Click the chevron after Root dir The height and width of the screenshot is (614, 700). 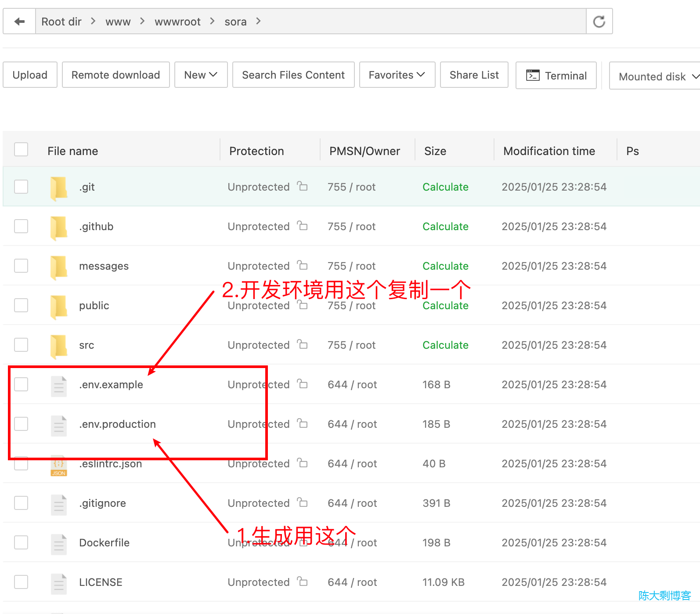(x=93, y=21)
